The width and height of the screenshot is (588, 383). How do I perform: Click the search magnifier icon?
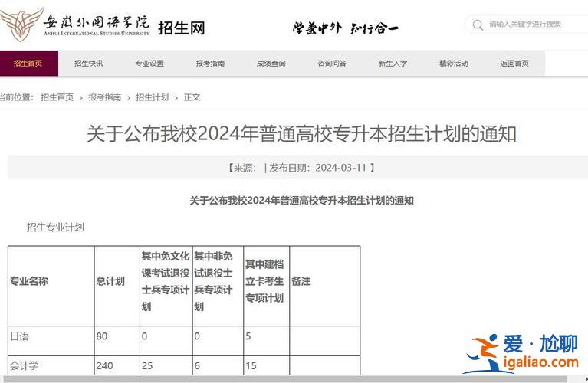[x=478, y=25]
